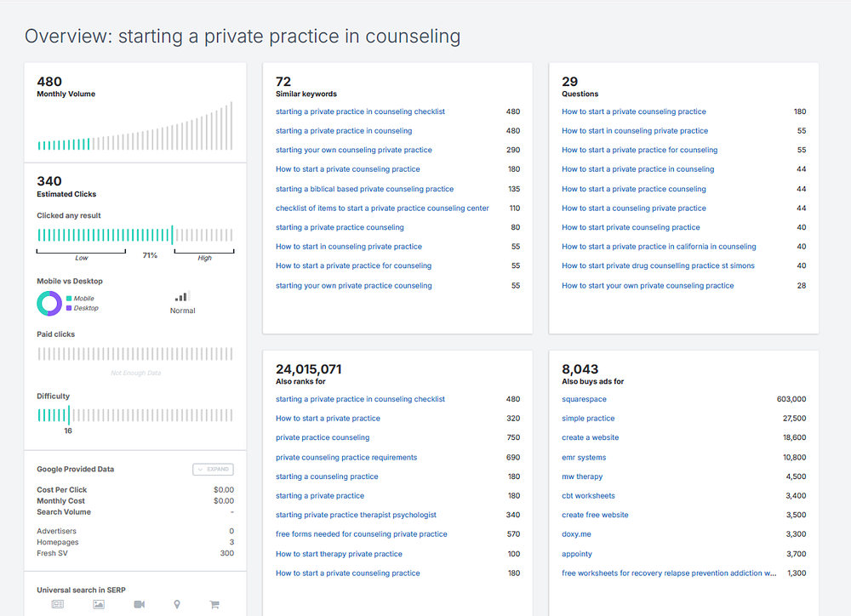Expand the Google Provided Data section
The image size is (851, 616).
(213, 469)
